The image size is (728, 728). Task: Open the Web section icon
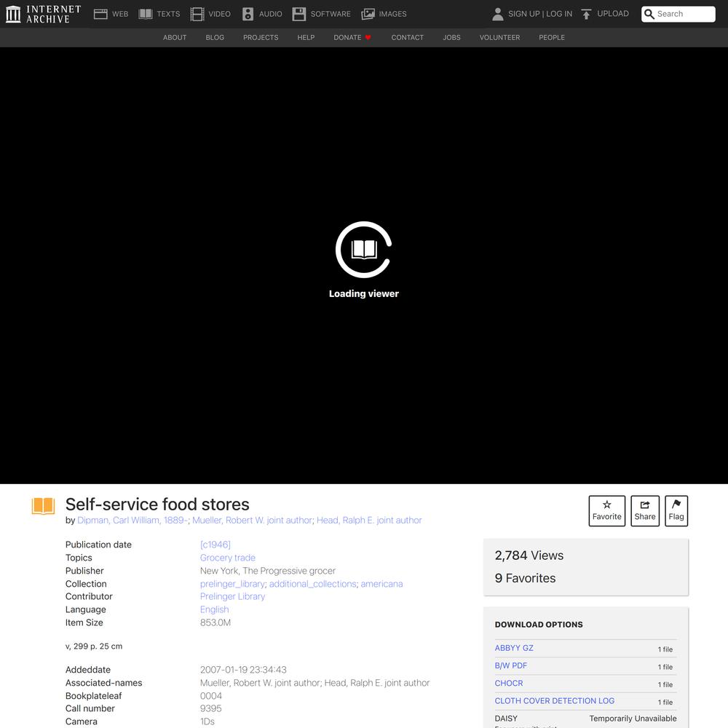point(100,14)
